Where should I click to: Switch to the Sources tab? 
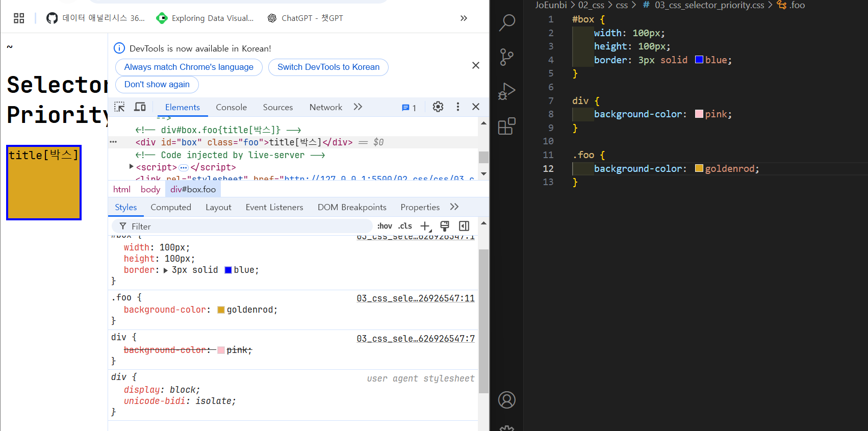tap(278, 107)
